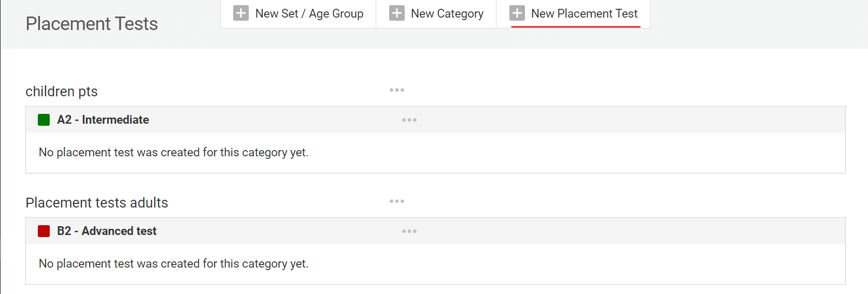Open the three-dot menu for Placement tests adults

pyautogui.click(x=397, y=201)
